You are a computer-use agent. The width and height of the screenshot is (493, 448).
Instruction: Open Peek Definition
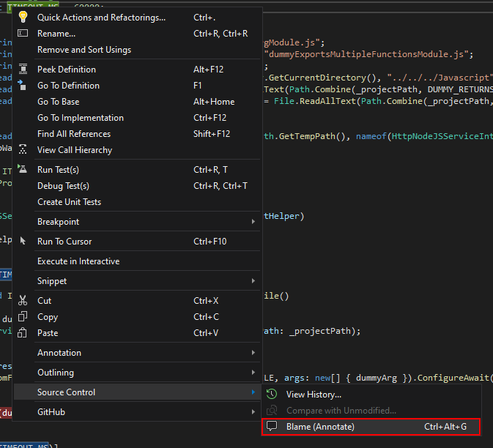(137, 69)
